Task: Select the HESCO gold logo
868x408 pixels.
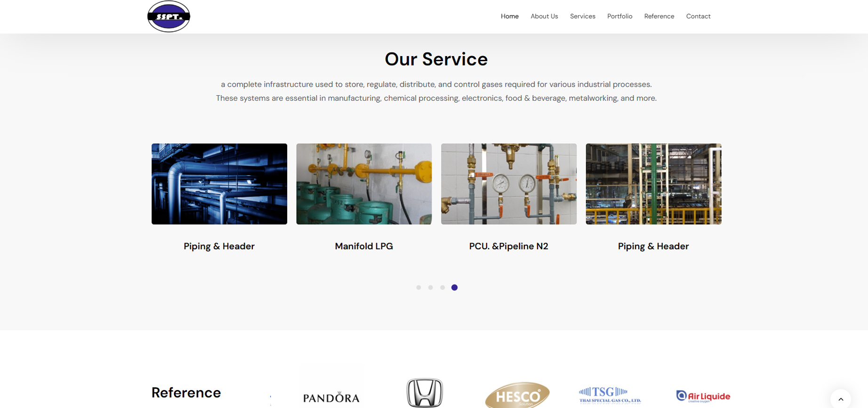Action: 517,396
